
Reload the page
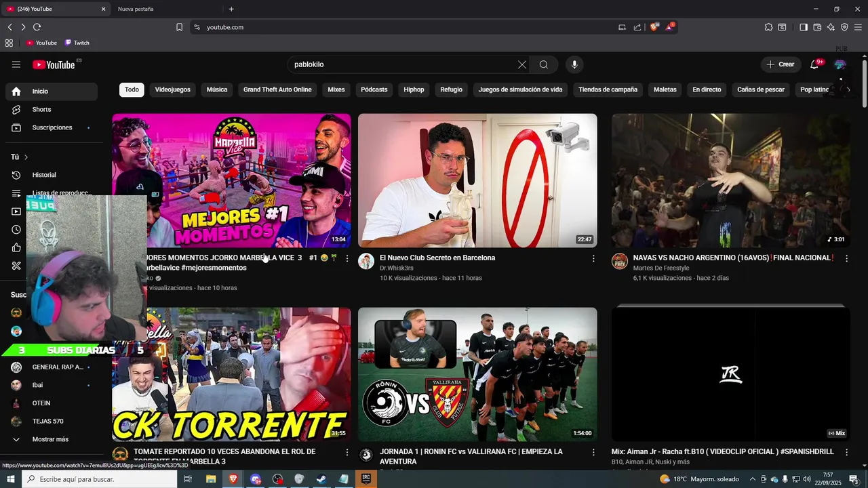point(37,27)
